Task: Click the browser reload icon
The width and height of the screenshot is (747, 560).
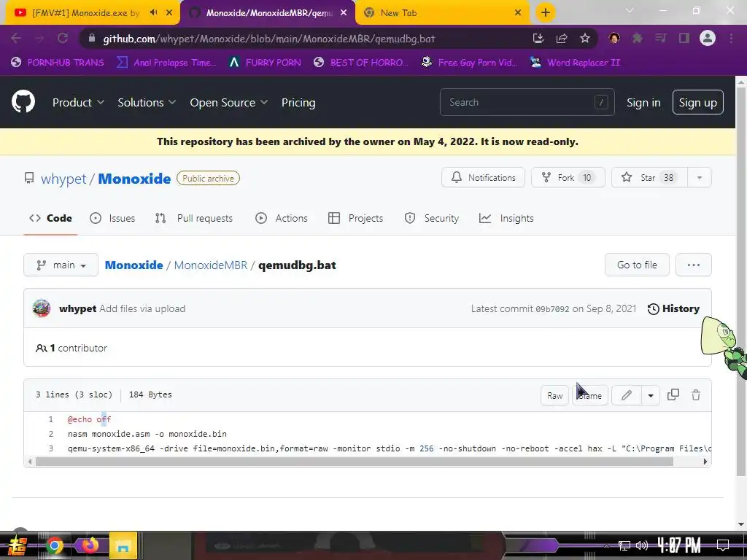Action: pyautogui.click(x=63, y=39)
